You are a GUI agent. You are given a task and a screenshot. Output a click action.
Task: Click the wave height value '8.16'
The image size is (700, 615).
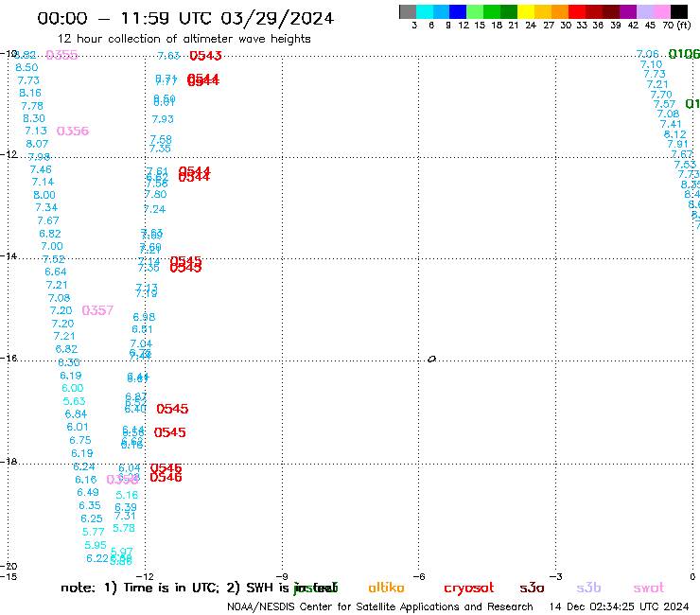point(30,93)
